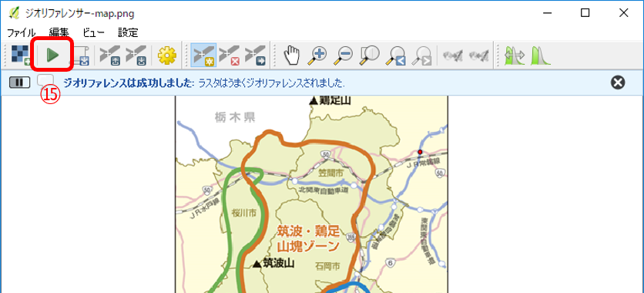Image resolution: width=644 pixels, height=293 pixels.
Task: Click the Open Raster checkerboard icon
Action: [x=20, y=55]
